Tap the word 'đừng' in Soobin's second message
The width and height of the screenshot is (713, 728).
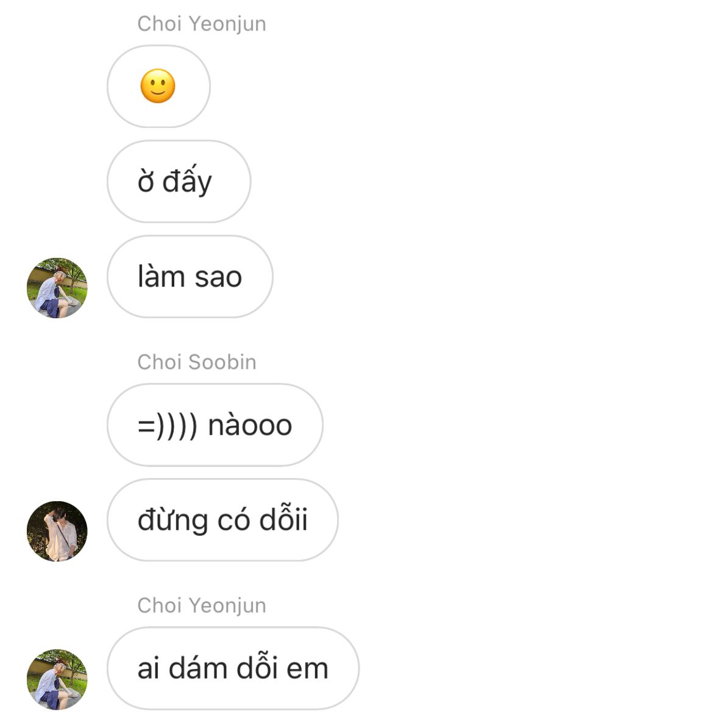click(172, 521)
